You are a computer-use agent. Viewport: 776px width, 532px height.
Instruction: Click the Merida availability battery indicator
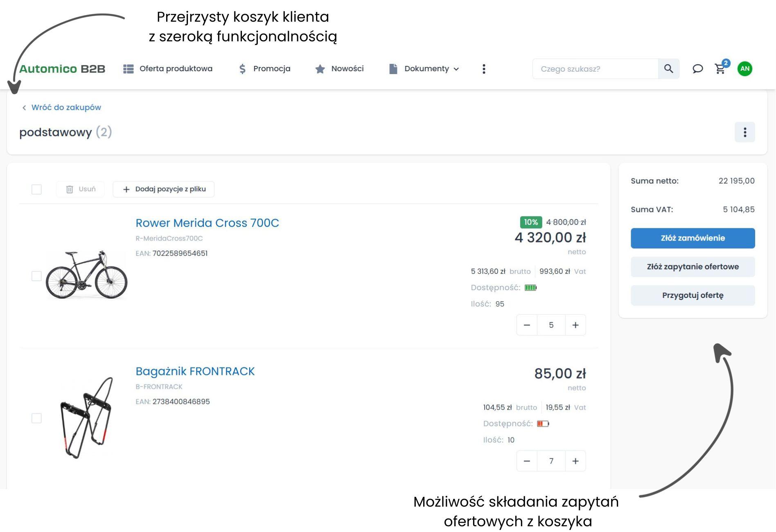(x=530, y=288)
